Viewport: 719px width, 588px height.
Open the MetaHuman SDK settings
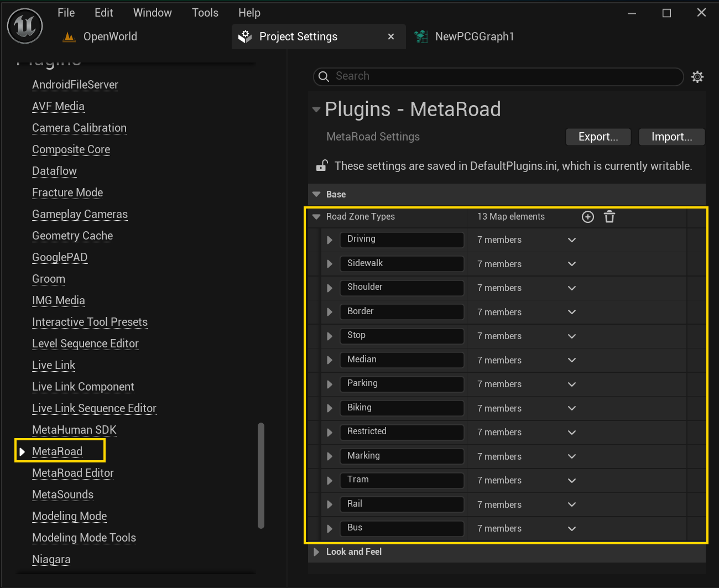click(74, 430)
